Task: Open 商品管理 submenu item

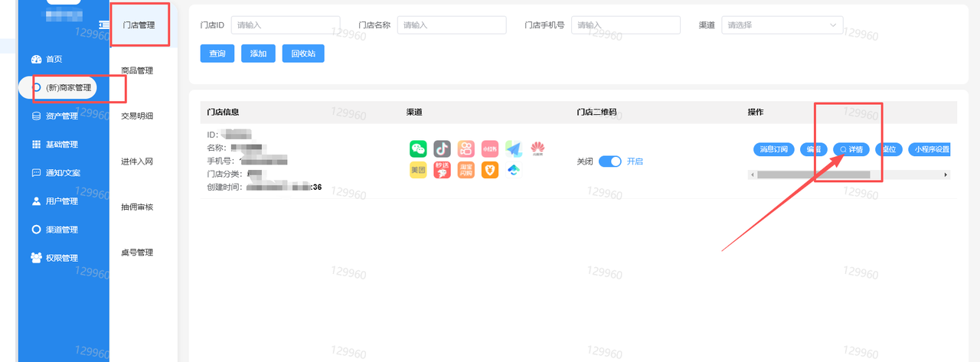Action: pyautogui.click(x=138, y=70)
